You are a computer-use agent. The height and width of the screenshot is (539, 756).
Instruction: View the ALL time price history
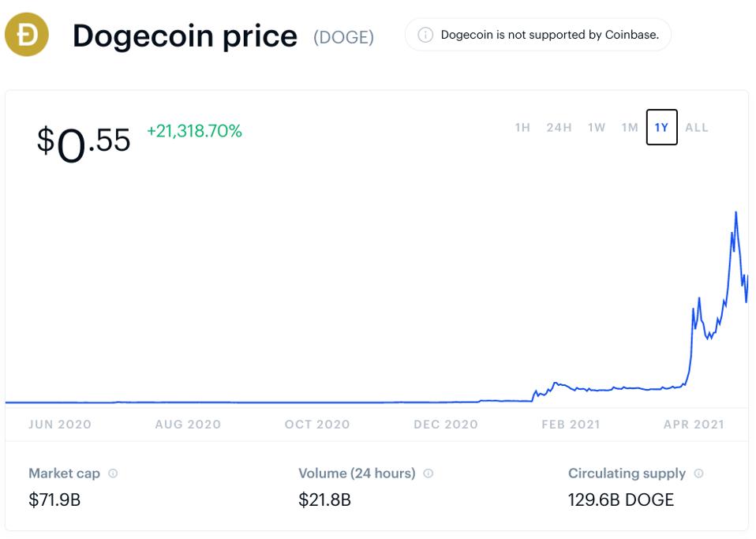[697, 128]
